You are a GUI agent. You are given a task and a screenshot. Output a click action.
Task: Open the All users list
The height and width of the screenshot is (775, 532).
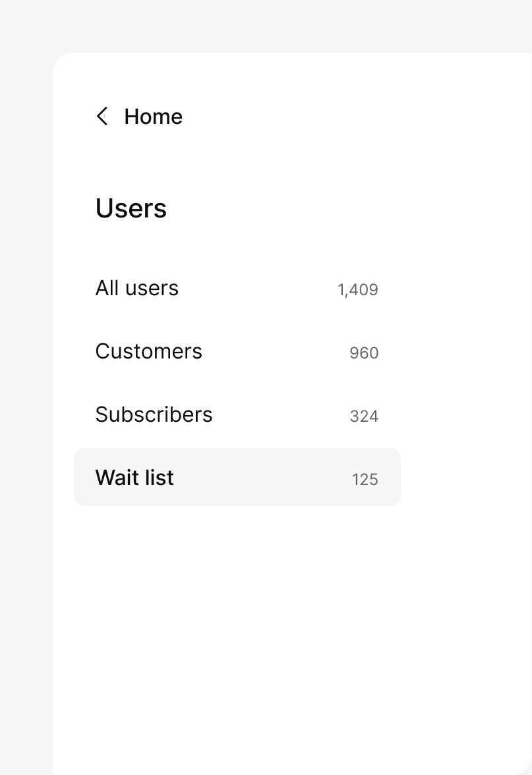tap(137, 288)
